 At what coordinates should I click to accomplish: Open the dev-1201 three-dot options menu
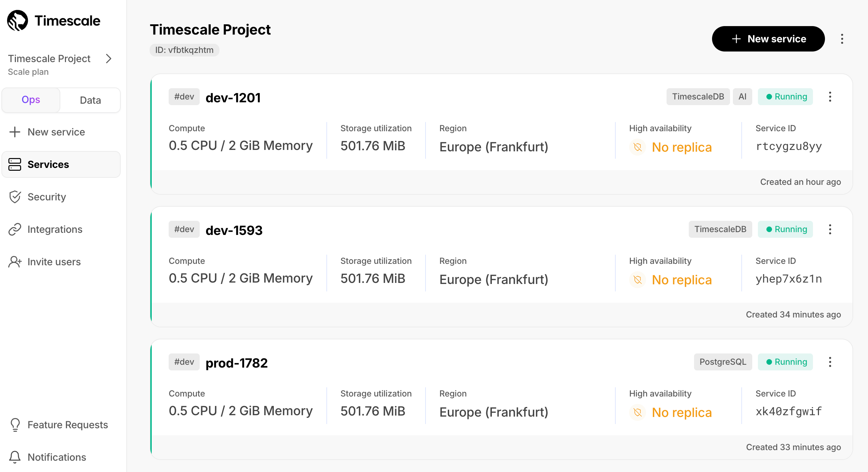pos(830,97)
